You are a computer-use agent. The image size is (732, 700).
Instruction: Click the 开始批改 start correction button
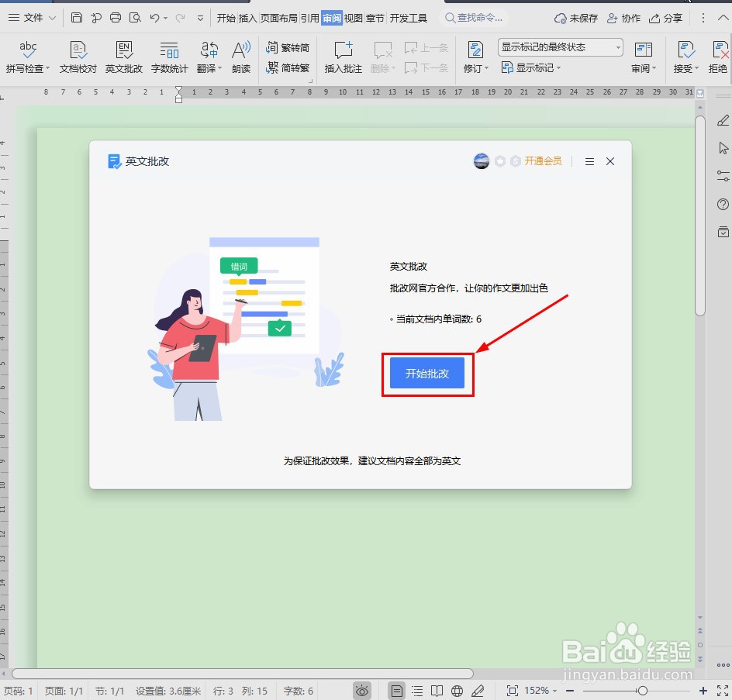(x=427, y=374)
